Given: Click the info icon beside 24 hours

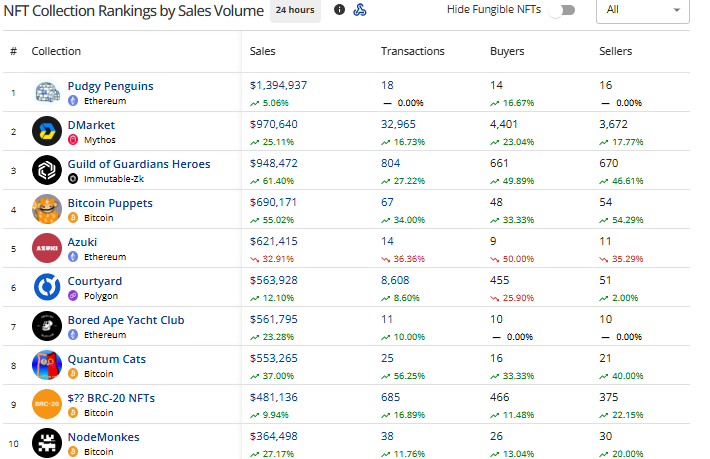Looking at the screenshot, I should pyautogui.click(x=339, y=10).
